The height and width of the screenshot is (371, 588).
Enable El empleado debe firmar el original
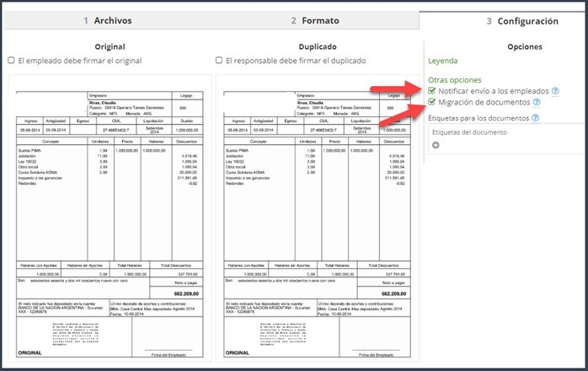point(11,60)
